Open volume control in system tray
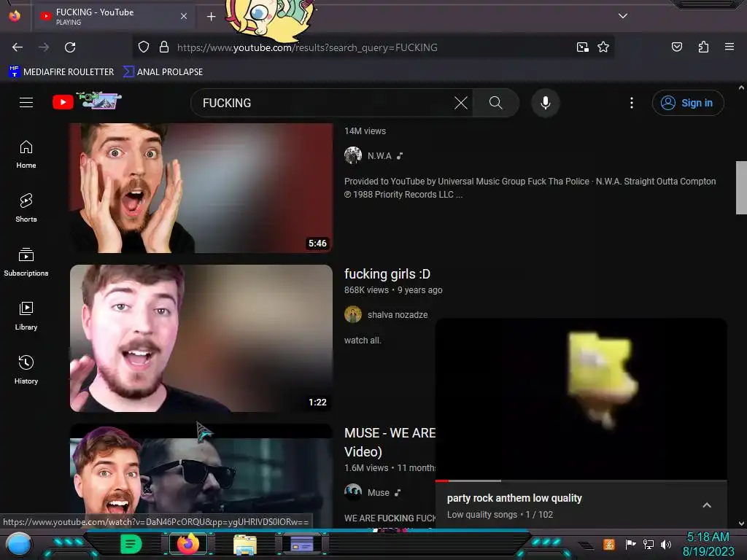The height and width of the screenshot is (560, 747). [x=666, y=544]
